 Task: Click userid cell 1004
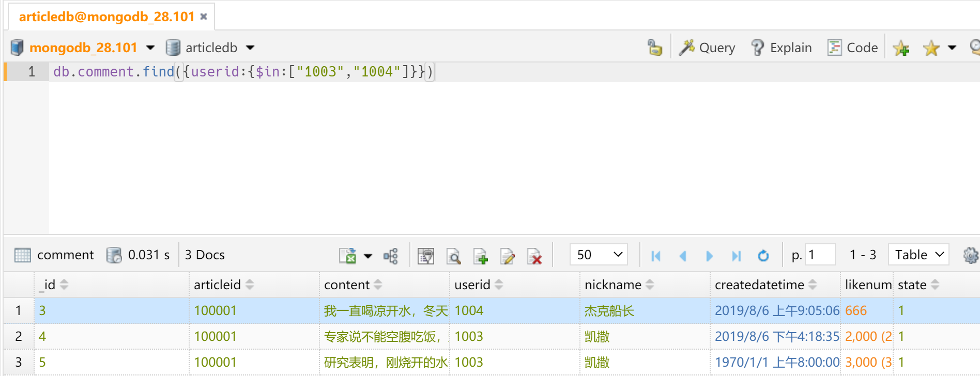[x=515, y=310]
